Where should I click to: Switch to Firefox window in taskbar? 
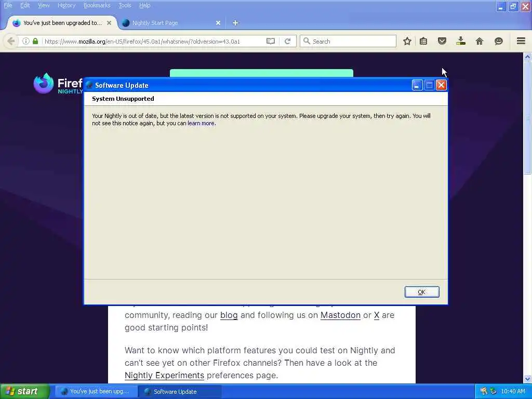96,392
